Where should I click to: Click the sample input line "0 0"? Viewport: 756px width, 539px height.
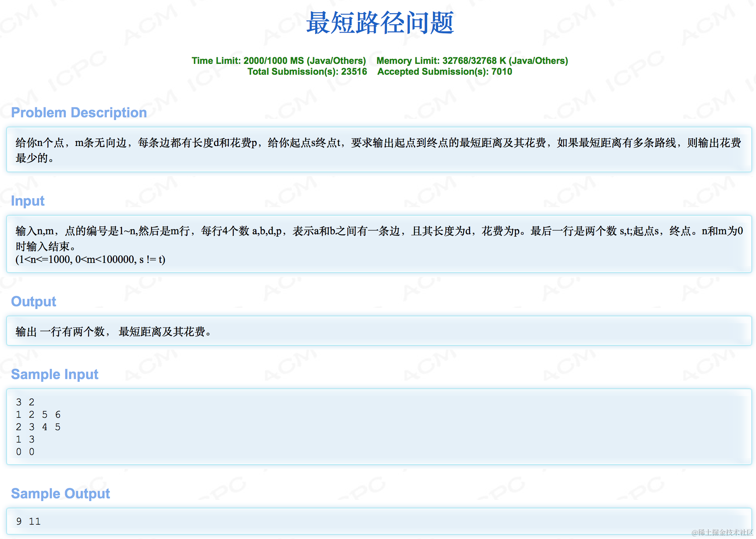[x=25, y=452]
